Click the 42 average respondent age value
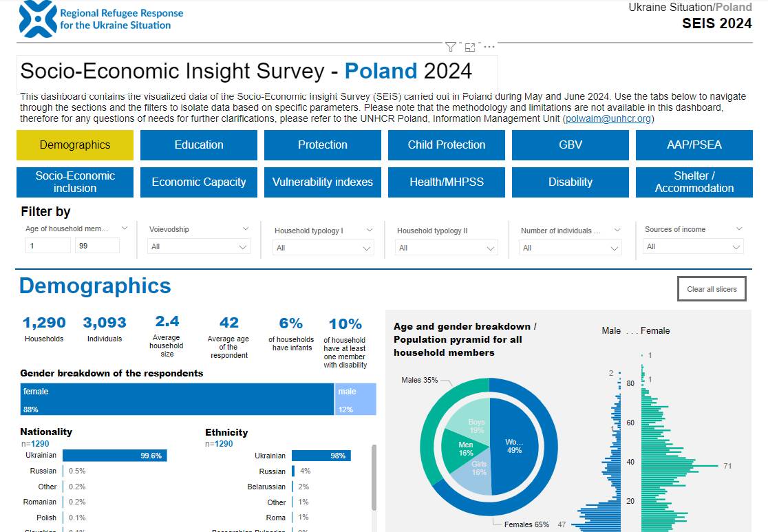The image size is (768, 532). [x=229, y=322]
